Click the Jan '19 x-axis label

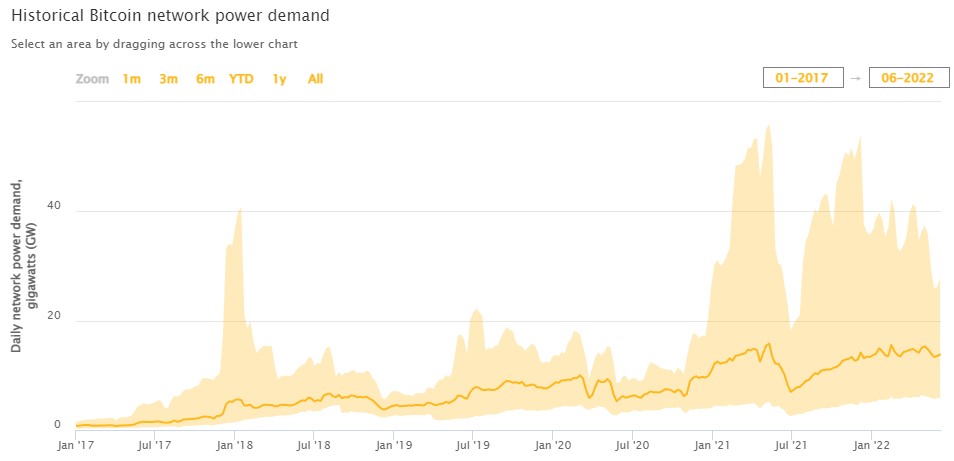(393, 444)
